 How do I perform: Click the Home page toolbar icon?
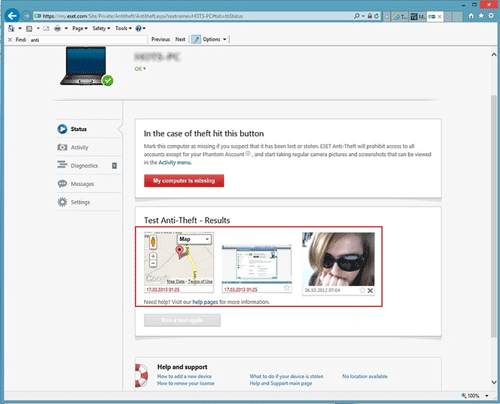pyautogui.click(x=12, y=28)
